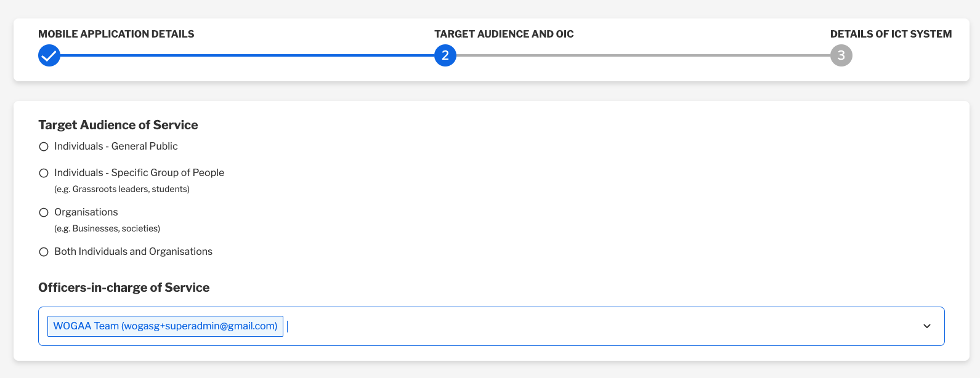Open Target Audience and OIC step label
The height and width of the screenshot is (378, 980).
pos(504,34)
